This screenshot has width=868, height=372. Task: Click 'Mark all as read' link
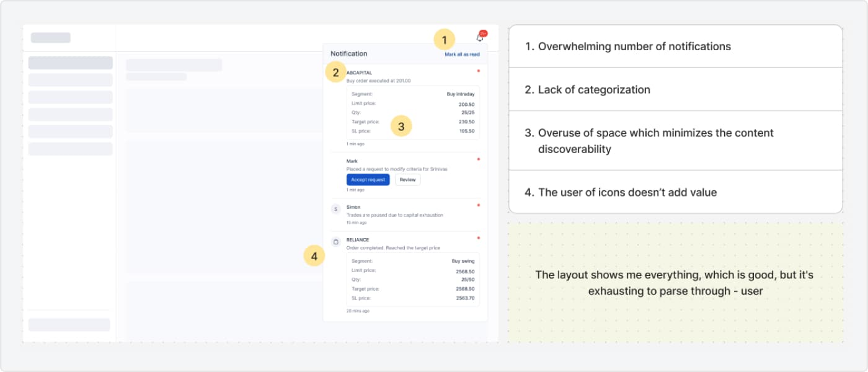click(x=462, y=55)
